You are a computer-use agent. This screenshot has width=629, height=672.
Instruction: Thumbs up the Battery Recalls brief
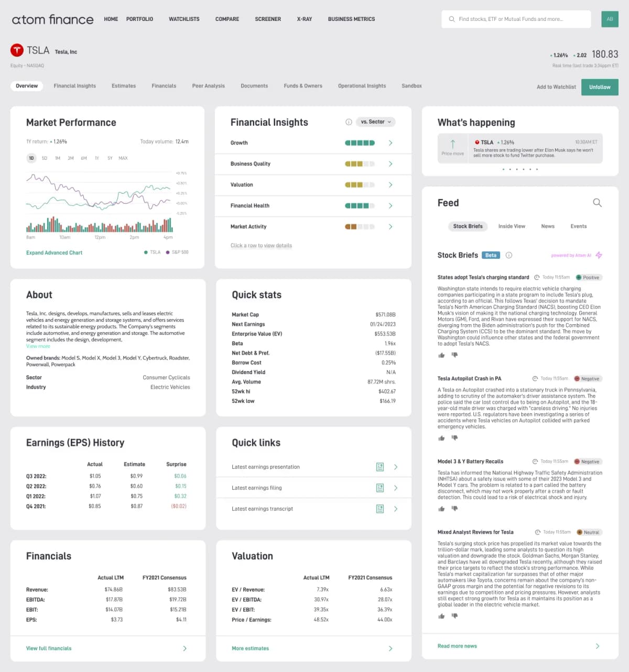tap(441, 509)
